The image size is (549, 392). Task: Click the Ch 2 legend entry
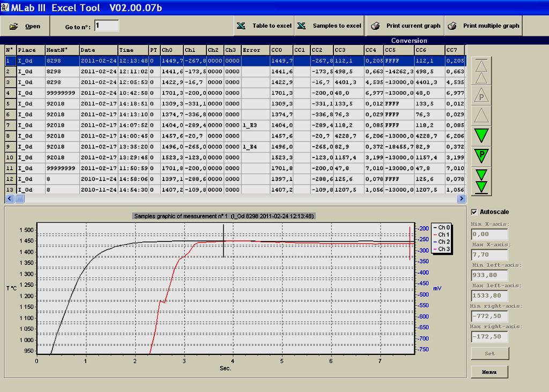point(442,242)
